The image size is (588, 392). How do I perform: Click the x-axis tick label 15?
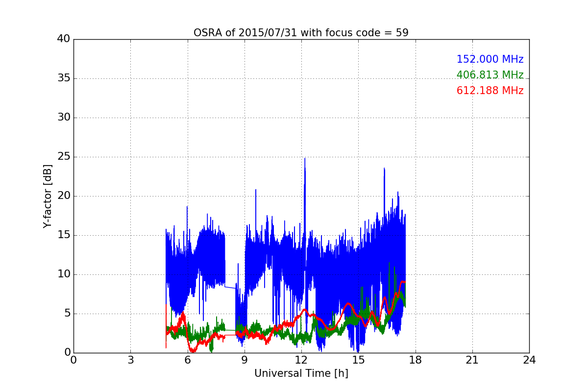[x=358, y=360]
